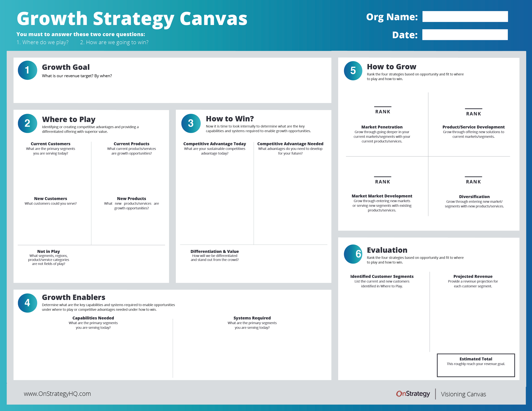Click the Current Customers label
The width and height of the screenshot is (532, 411).
click(50, 144)
